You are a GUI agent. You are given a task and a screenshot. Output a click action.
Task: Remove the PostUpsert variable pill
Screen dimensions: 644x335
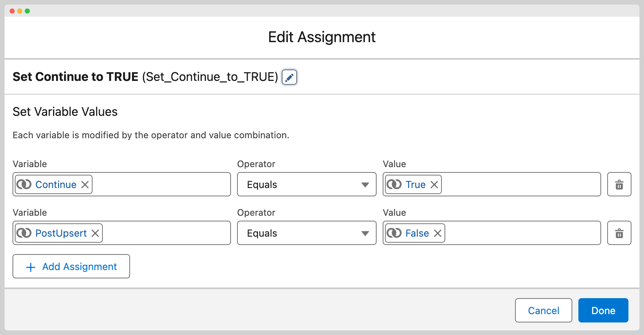tap(95, 233)
